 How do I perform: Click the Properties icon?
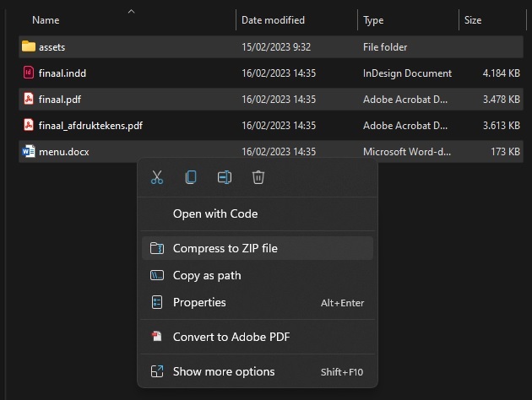157,302
